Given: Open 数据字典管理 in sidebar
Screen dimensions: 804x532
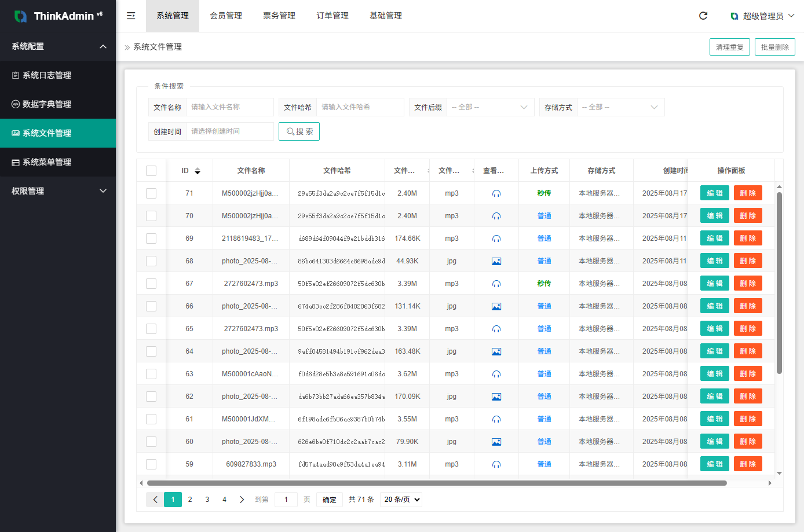Looking at the screenshot, I should point(58,104).
